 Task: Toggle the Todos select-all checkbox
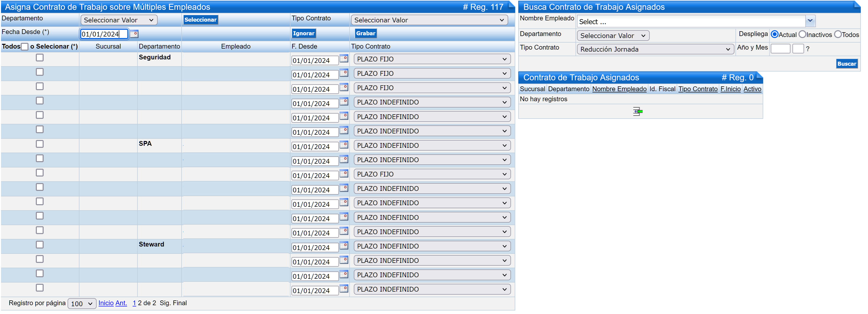25,47
